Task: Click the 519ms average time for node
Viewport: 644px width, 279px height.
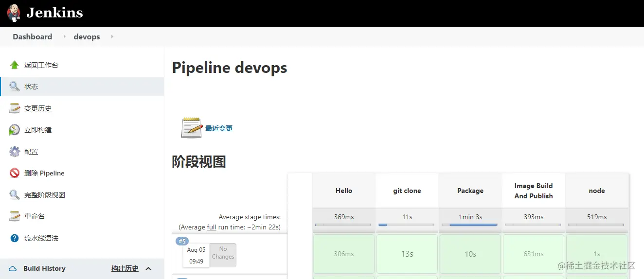Action: point(597,217)
